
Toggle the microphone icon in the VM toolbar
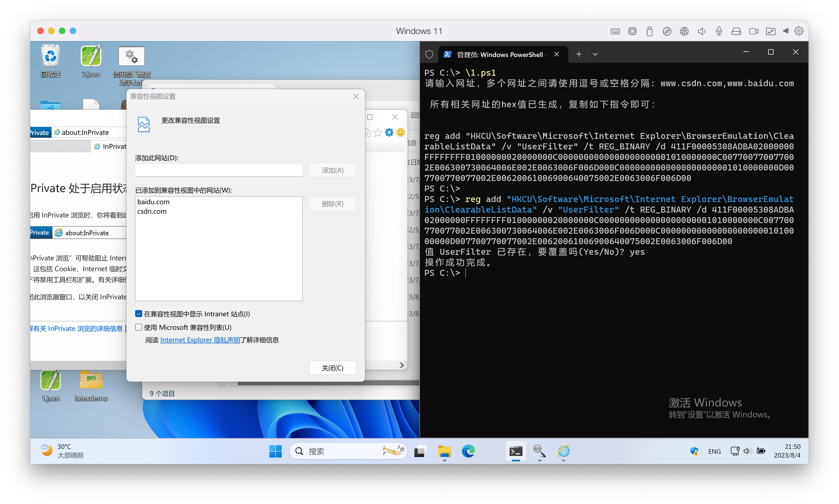pos(718,31)
